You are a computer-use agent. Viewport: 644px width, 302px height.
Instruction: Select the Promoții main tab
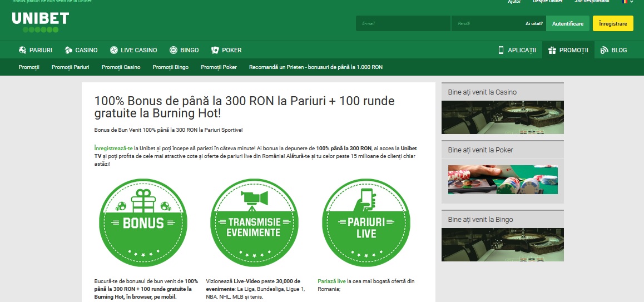point(568,50)
